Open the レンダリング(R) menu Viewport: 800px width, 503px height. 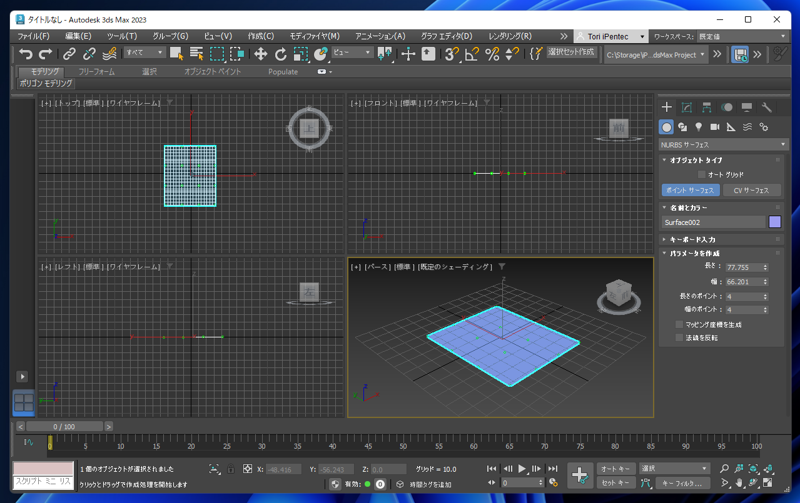[x=510, y=36]
